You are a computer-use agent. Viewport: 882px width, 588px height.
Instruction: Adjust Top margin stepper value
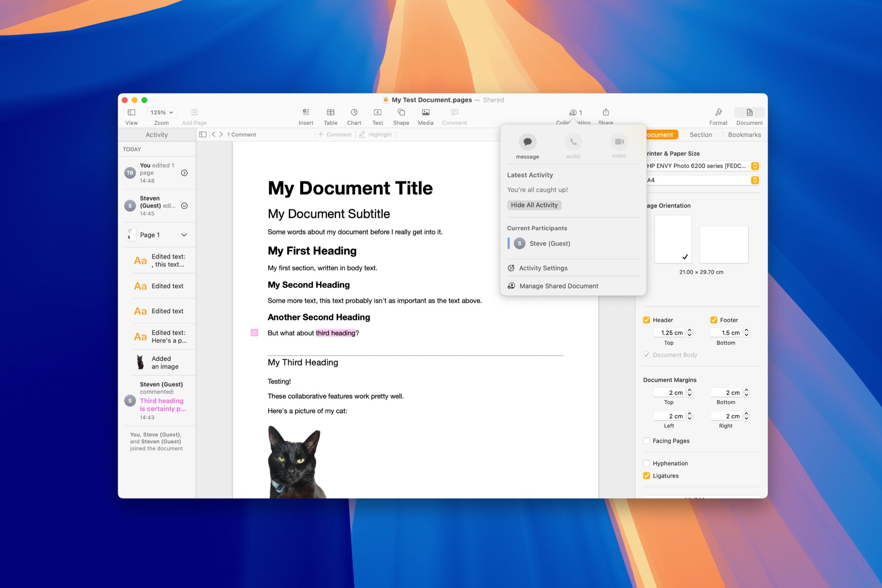pyautogui.click(x=691, y=392)
